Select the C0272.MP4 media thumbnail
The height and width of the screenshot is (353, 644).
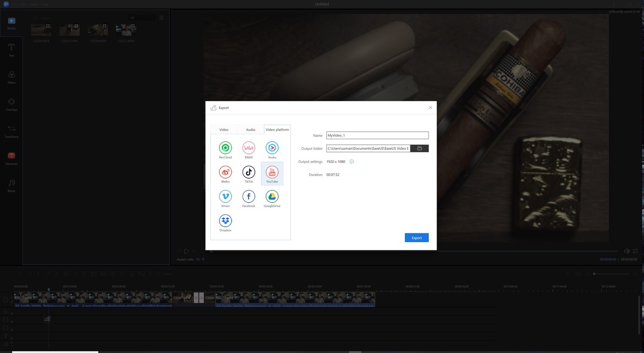pos(126,30)
